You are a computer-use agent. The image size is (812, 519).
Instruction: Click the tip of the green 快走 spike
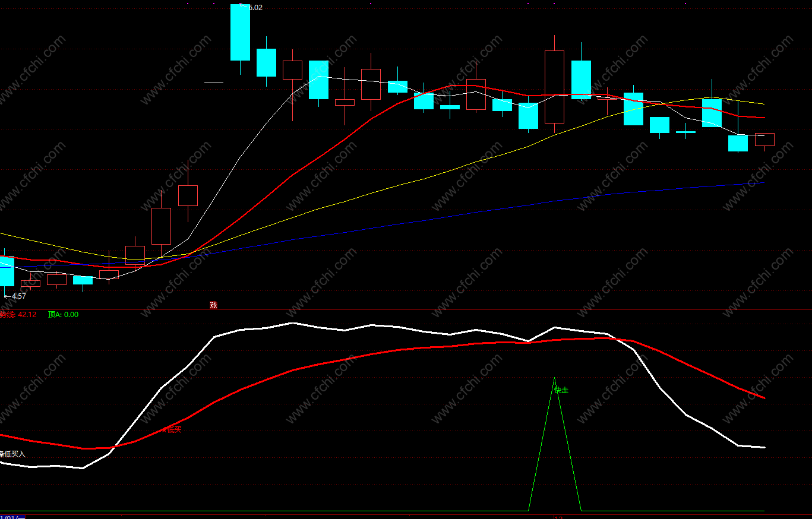tap(555, 378)
